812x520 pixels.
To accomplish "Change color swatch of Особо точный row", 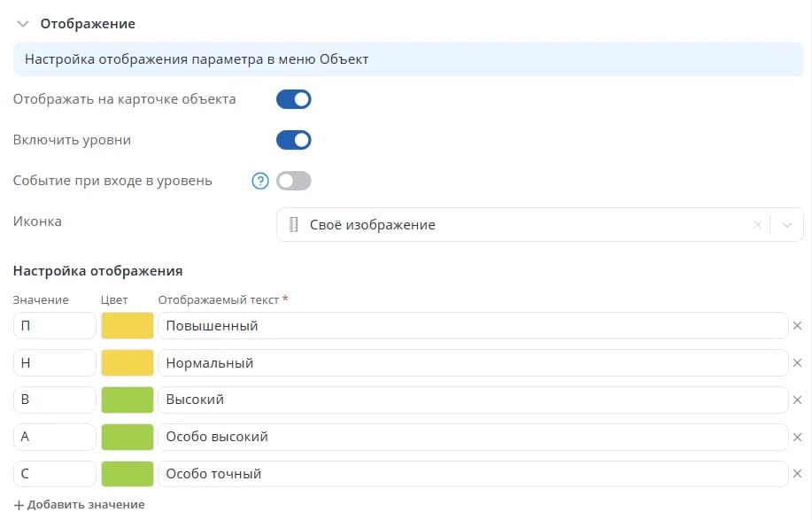I will [128, 474].
